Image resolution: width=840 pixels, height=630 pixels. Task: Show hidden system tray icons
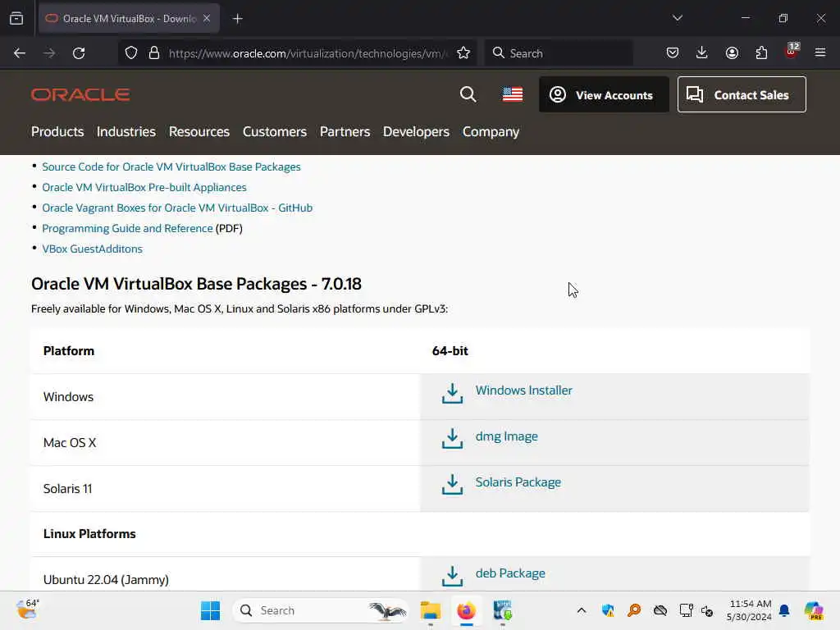[x=582, y=610]
